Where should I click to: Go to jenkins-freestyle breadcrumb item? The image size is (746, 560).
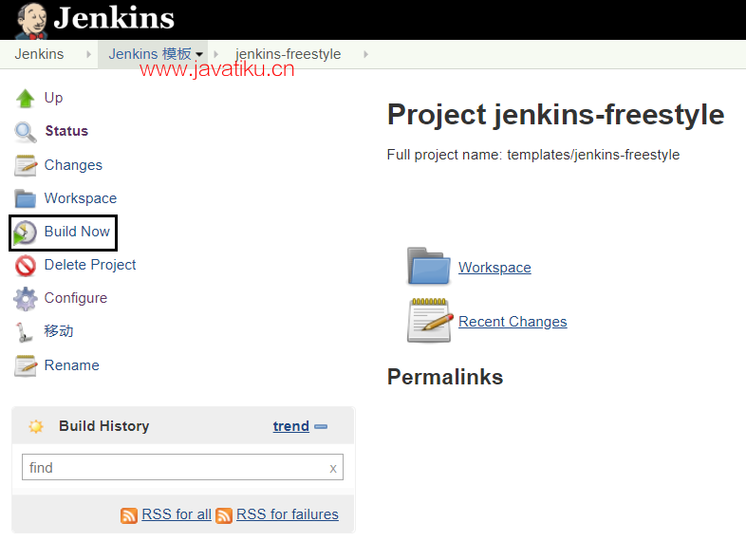pos(289,54)
